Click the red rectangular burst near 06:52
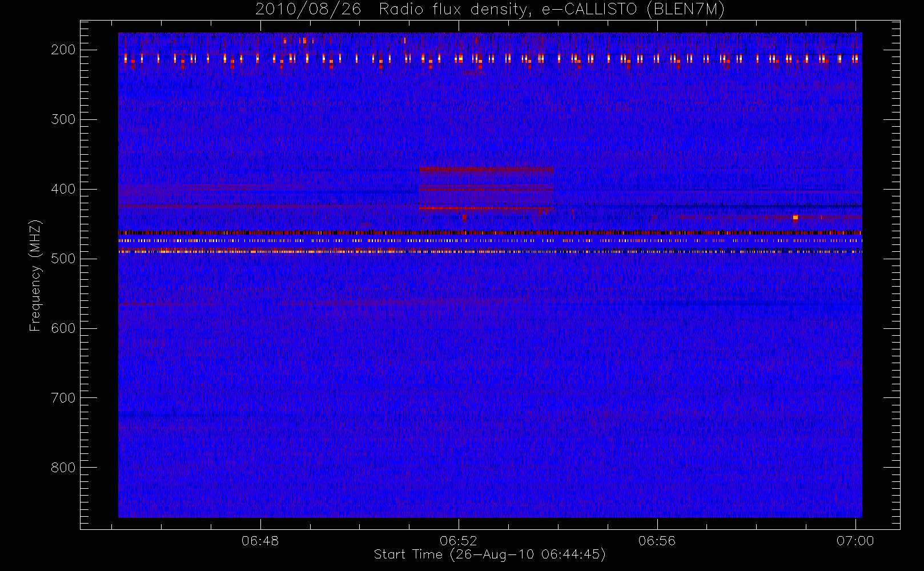 click(486, 190)
